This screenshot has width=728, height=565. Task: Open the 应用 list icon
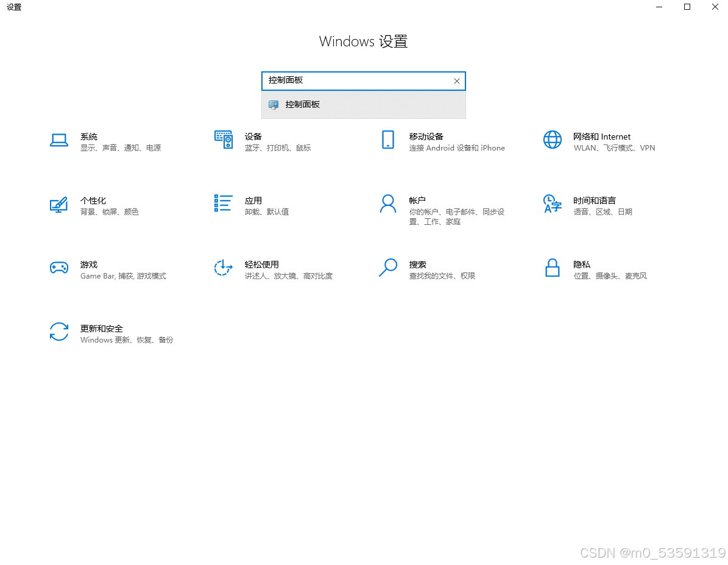tap(224, 203)
